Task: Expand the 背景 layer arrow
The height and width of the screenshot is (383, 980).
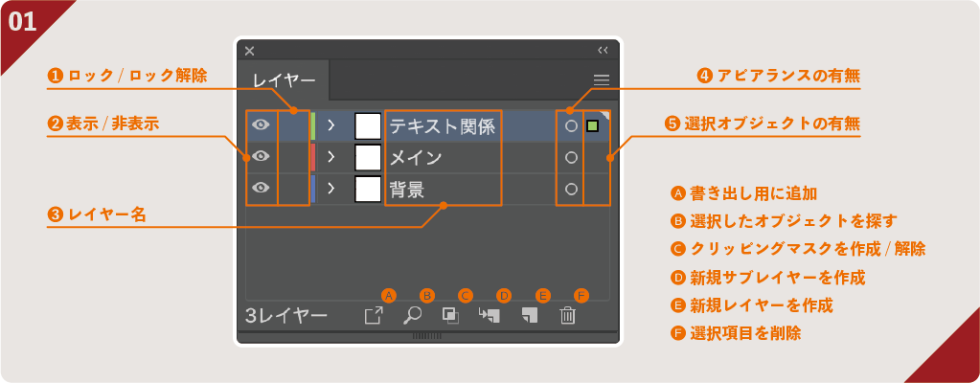Action: coord(330,189)
